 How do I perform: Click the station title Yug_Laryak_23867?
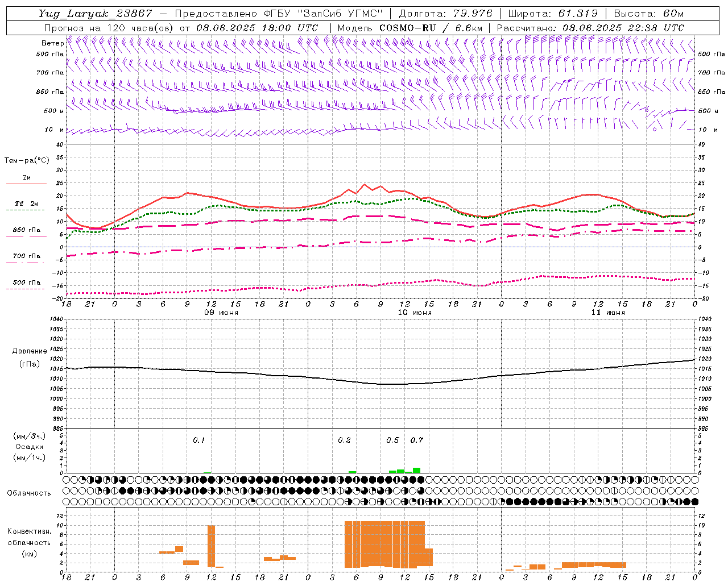click(96, 14)
